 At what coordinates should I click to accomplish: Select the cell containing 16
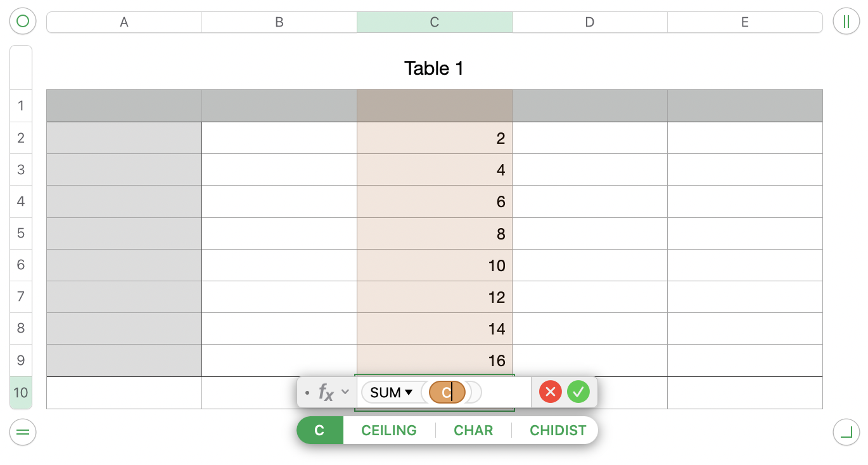pos(435,360)
